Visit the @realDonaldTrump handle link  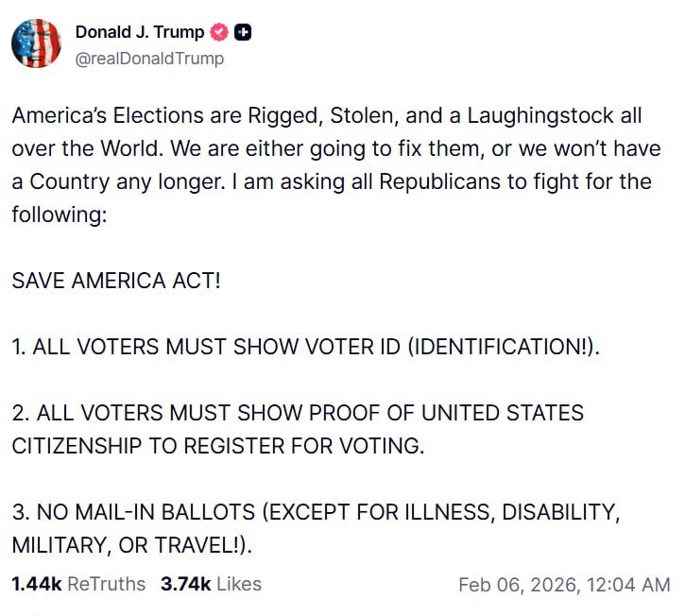point(149,59)
